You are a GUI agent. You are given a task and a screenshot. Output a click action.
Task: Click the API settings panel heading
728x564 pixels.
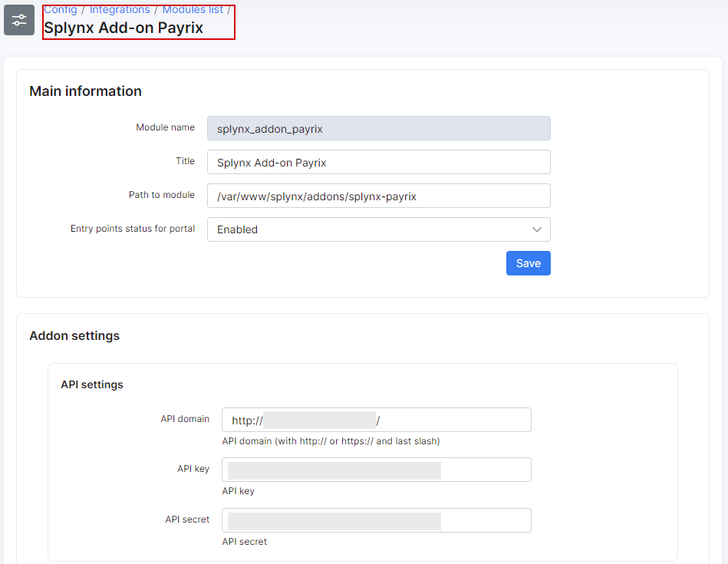tap(92, 384)
